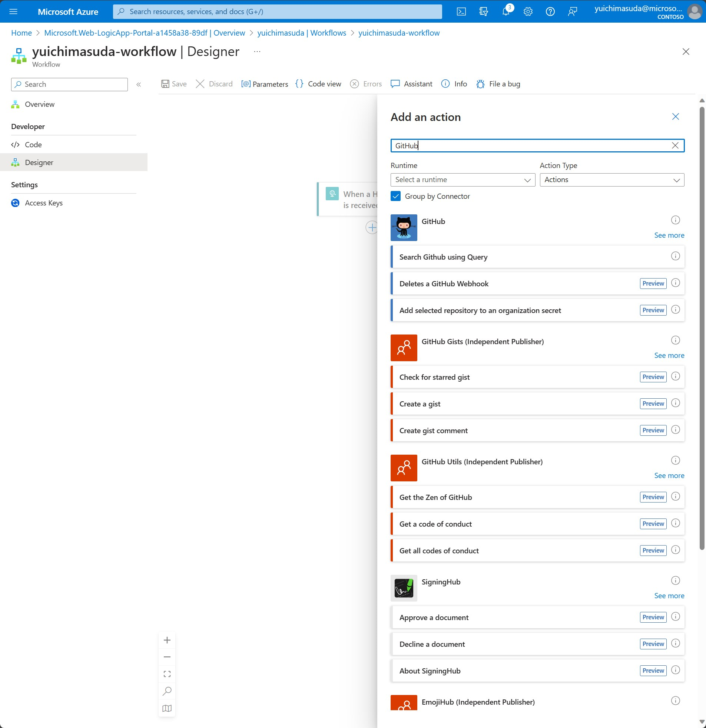Image resolution: width=706 pixels, height=728 pixels.
Task: Launch Cloud Shell from the top bar
Action: (x=461, y=11)
